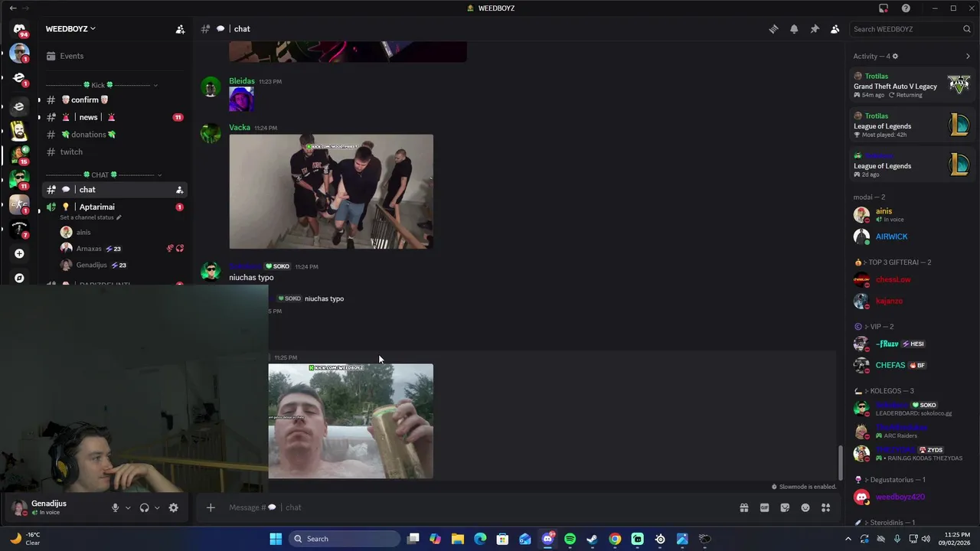Click Vacka username in chat
Viewport: 980px width, 551px height.
tap(240, 128)
